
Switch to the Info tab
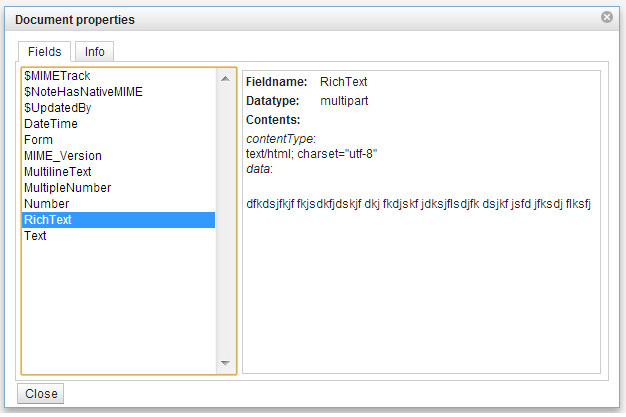click(x=95, y=52)
